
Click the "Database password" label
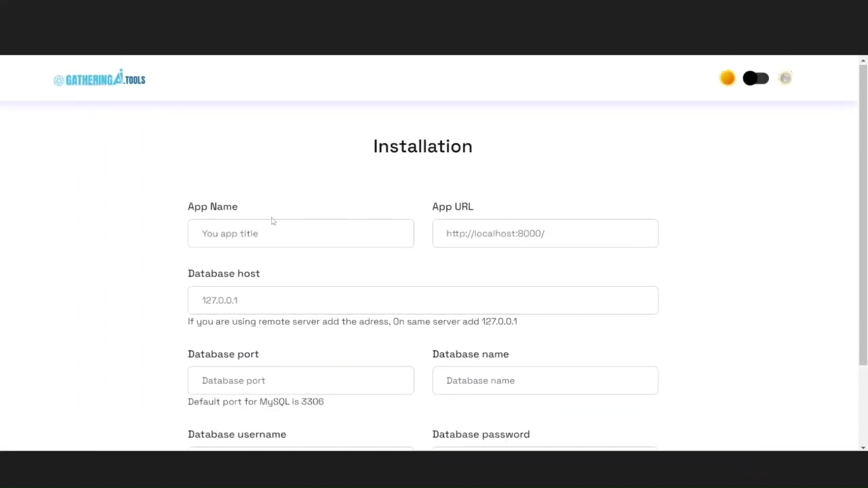(x=481, y=434)
